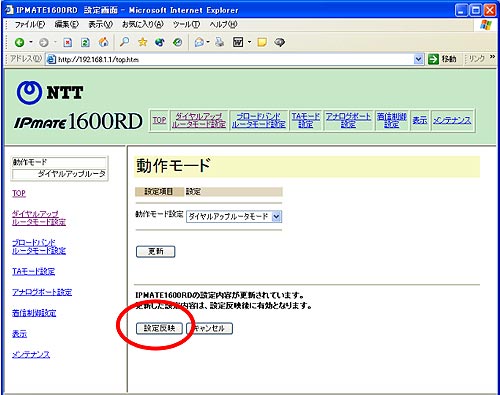This screenshot has height=395, width=500.
Task: Open メンテナンス in left sidebar
Action: click(31, 354)
